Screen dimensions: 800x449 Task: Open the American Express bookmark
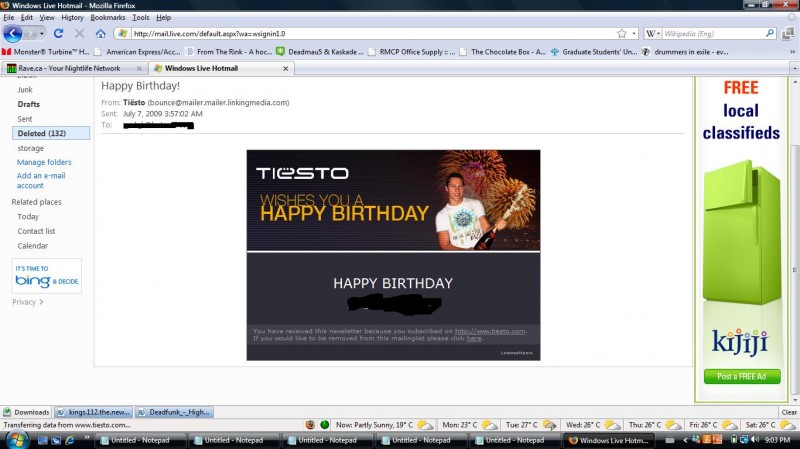tap(138, 52)
